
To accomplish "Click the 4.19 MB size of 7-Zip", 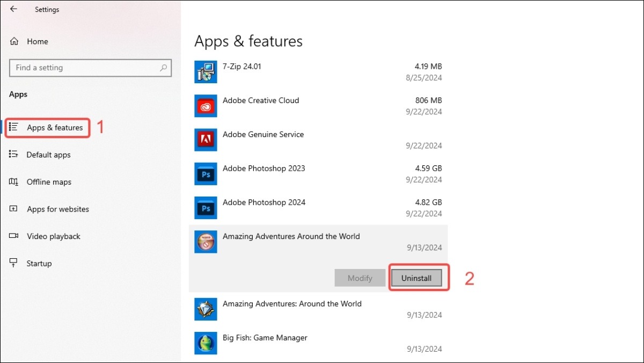I will point(428,67).
